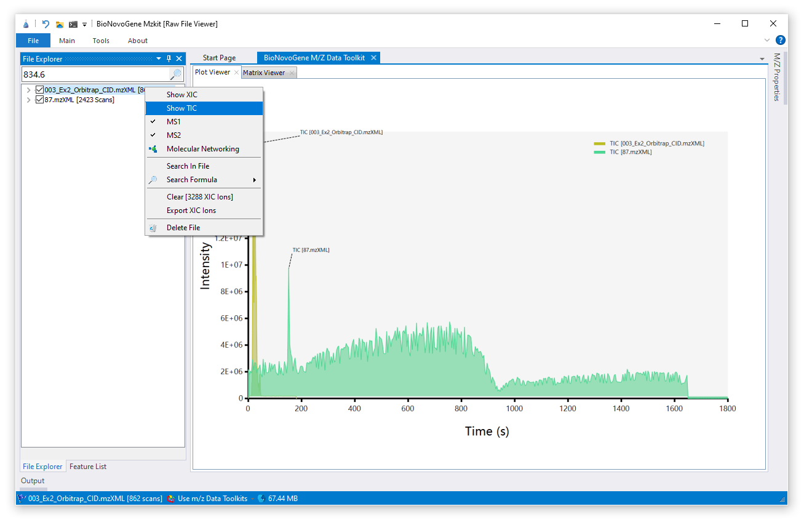Switch to the Feature List tab
This screenshot has width=812, height=522.
(x=88, y=467)
